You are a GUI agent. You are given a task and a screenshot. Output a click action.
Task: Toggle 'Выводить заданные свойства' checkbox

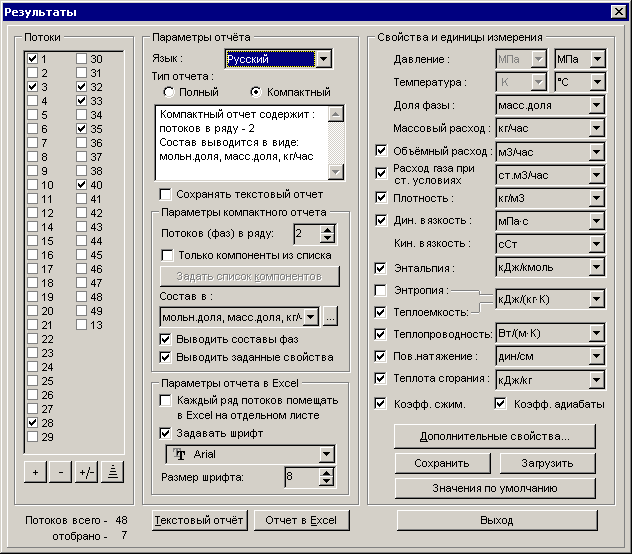click(x=165, y=357)
